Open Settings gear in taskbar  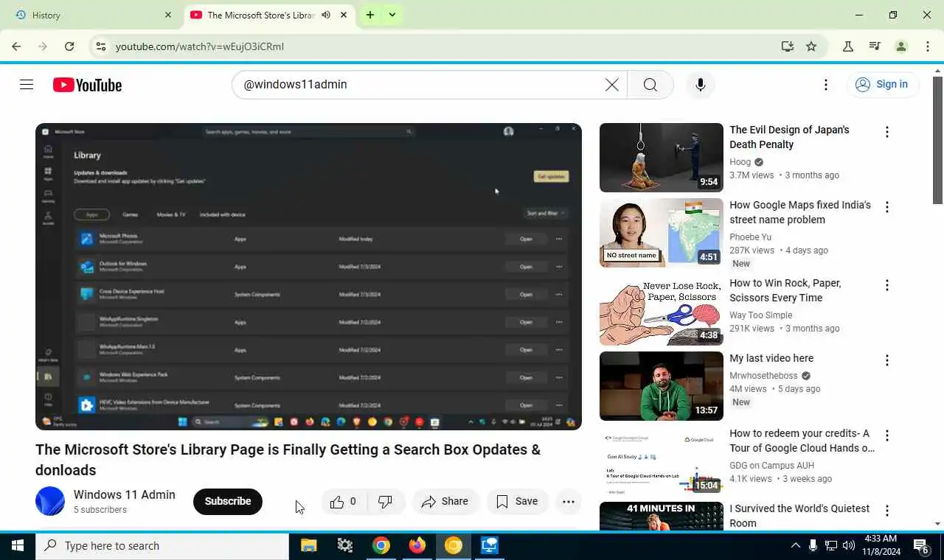click(345, 546)
